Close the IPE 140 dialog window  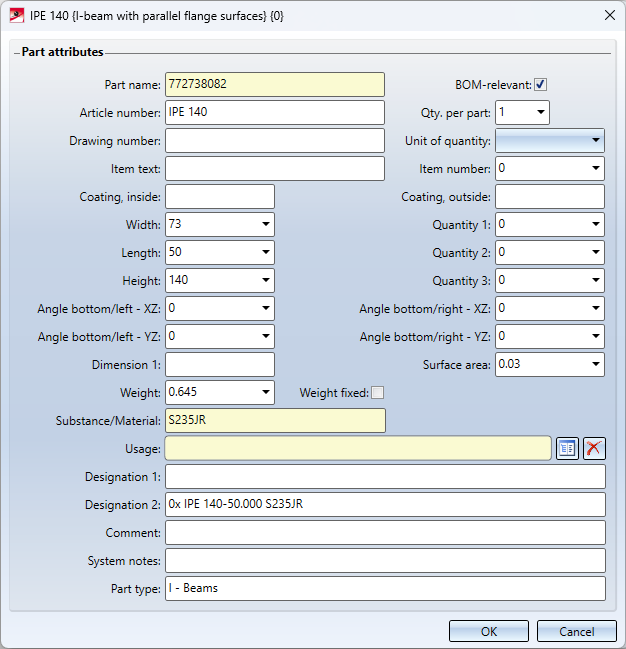pyautogui.click(x=609, y=15)
